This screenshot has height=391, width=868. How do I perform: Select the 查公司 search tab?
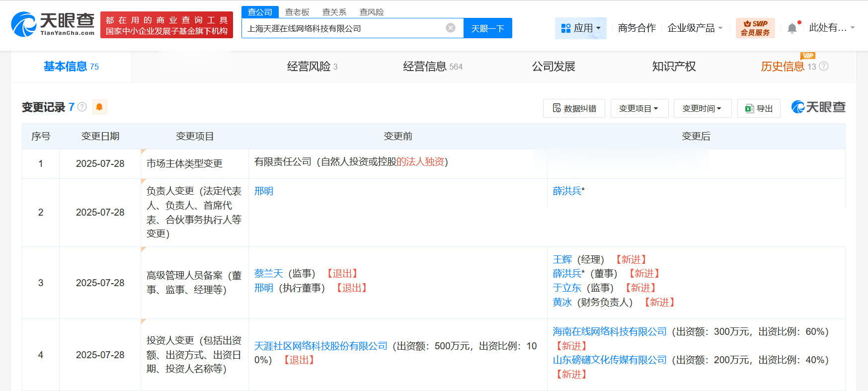(x=260, y=12)
